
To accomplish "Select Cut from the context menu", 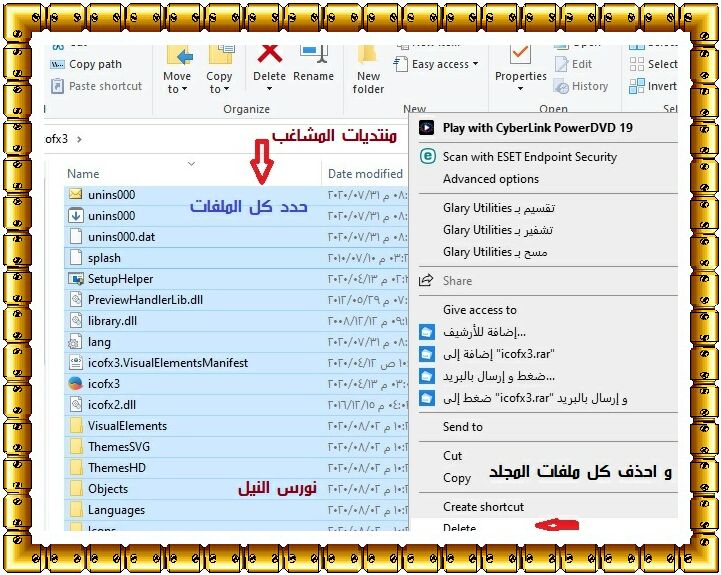I will (x=453, y=456).
